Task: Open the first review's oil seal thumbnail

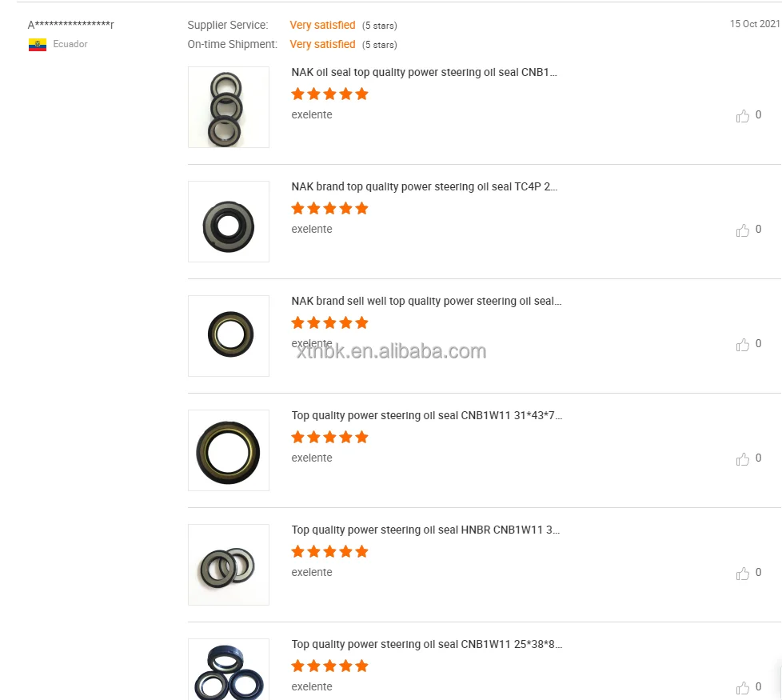Action: [228, 107]
